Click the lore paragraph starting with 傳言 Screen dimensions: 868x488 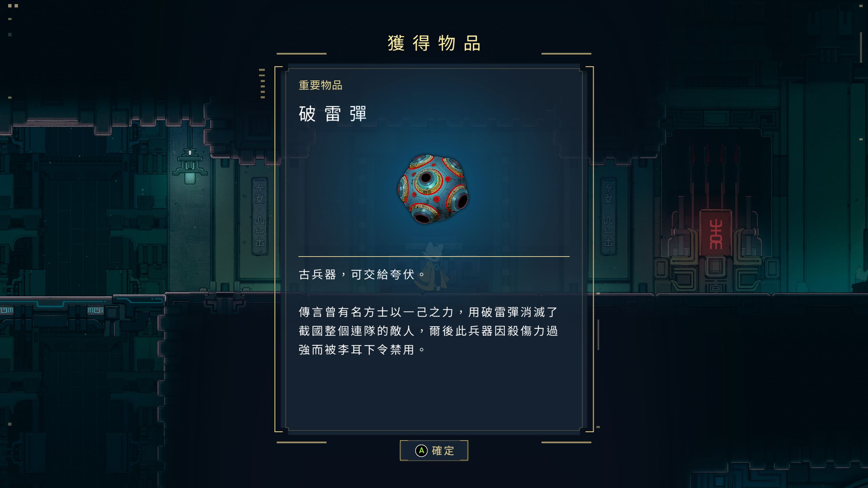(428, 331)
